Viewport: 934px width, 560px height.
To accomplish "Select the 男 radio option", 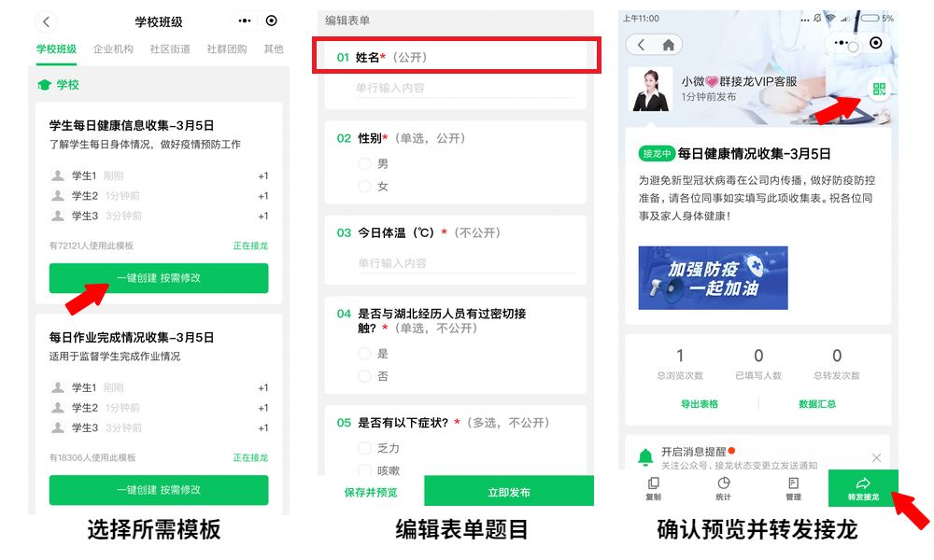I will 364,163.
